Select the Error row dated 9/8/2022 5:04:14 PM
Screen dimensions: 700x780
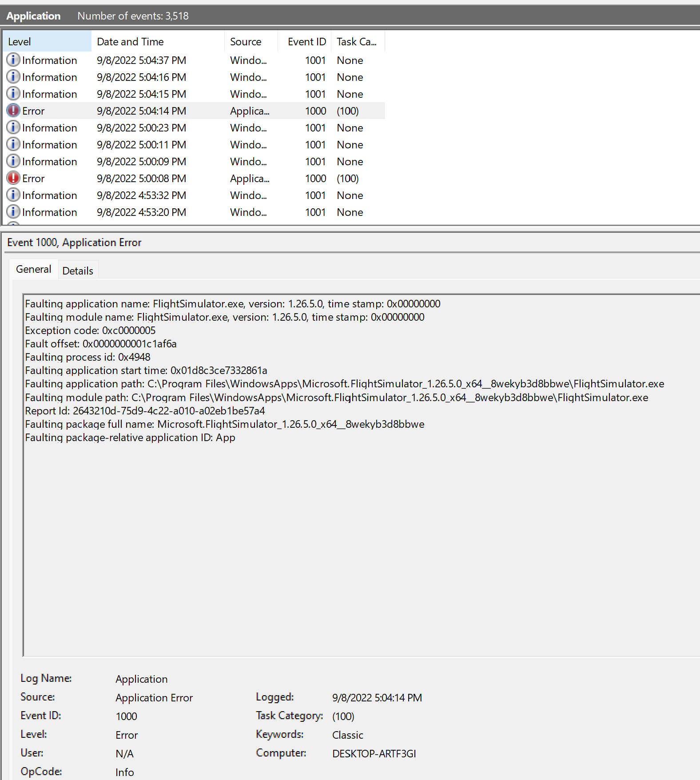(194, 111)
